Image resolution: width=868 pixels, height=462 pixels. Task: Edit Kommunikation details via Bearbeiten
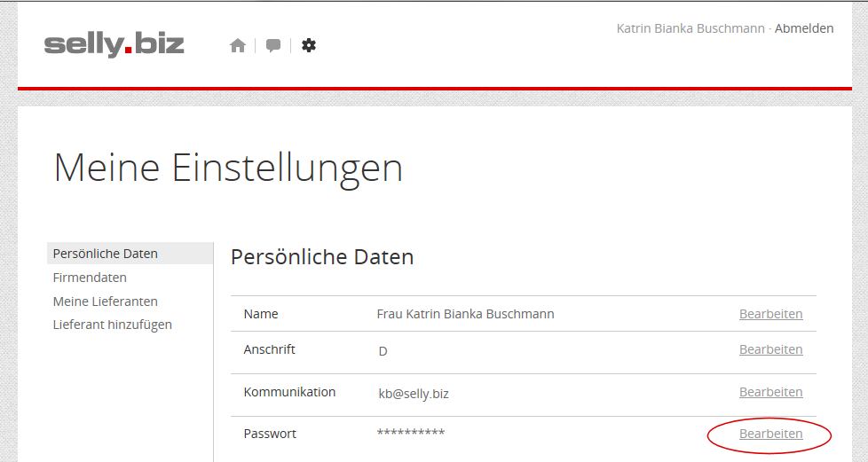pyautogui.click(x=770, y=392)
